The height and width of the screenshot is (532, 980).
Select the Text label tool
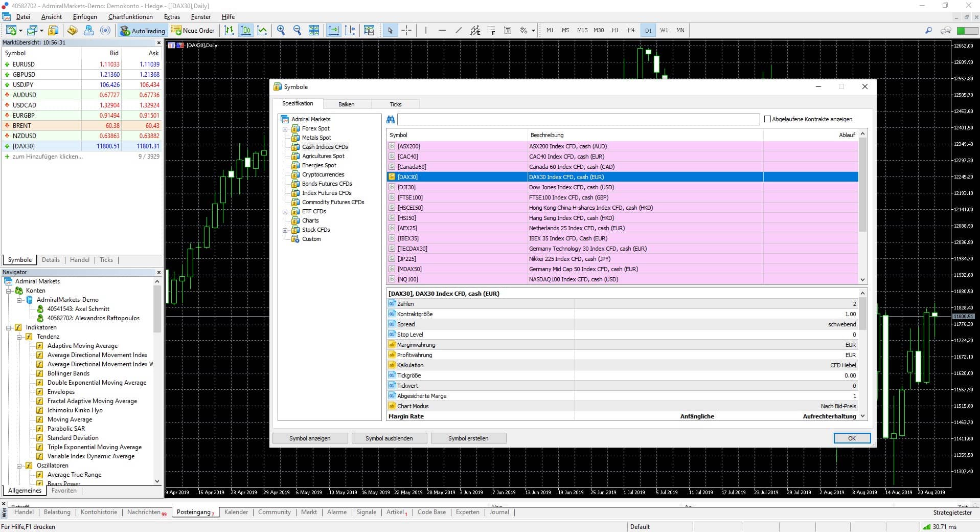(x=508, y=30)
